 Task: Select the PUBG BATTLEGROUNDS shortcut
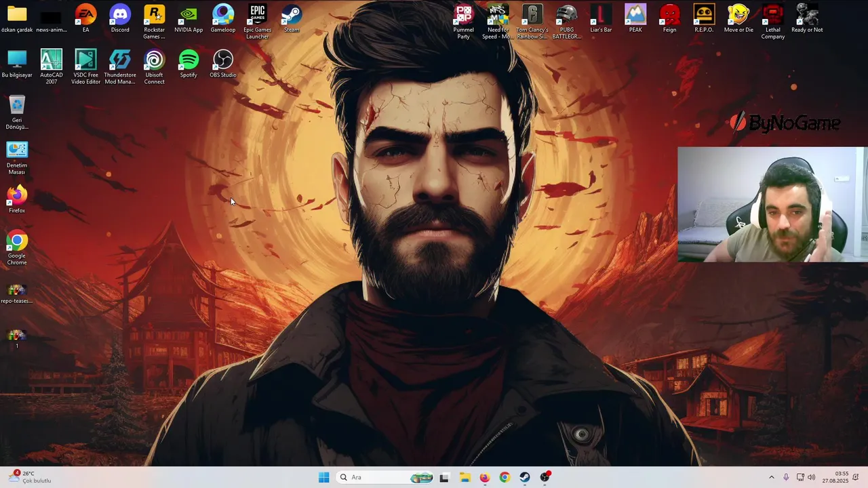tap(567, 22)
